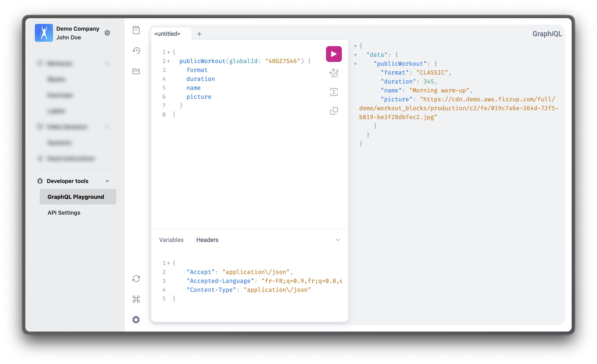Click "Morning warm-up" in the response
Viewport: 597px width, 364px height.
point(439,90)
